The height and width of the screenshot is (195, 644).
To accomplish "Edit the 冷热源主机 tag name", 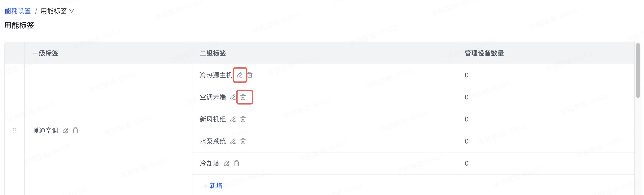I will [x=240, y=75].
